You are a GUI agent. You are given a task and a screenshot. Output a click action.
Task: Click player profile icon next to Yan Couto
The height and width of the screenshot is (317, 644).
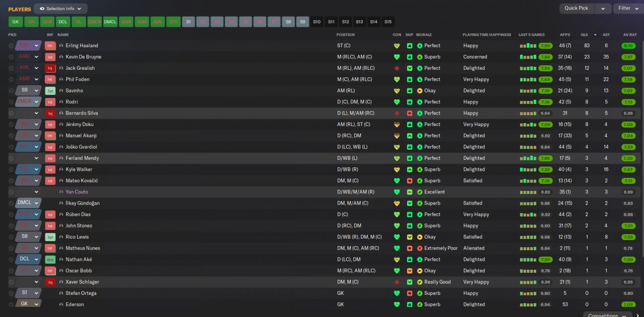61,192
